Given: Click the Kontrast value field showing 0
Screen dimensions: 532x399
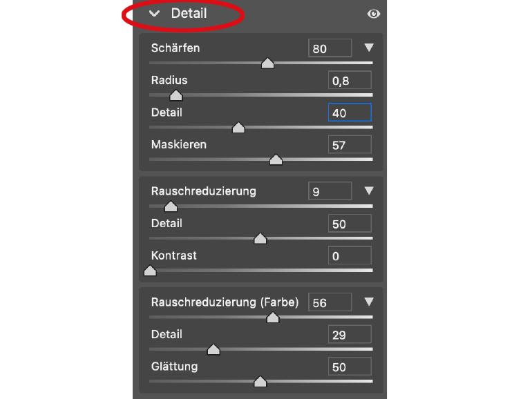Looking at the screenshot, I should 350,255.
